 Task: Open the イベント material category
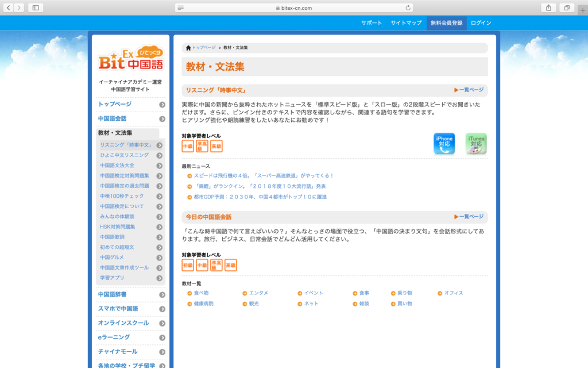point(314,293)
